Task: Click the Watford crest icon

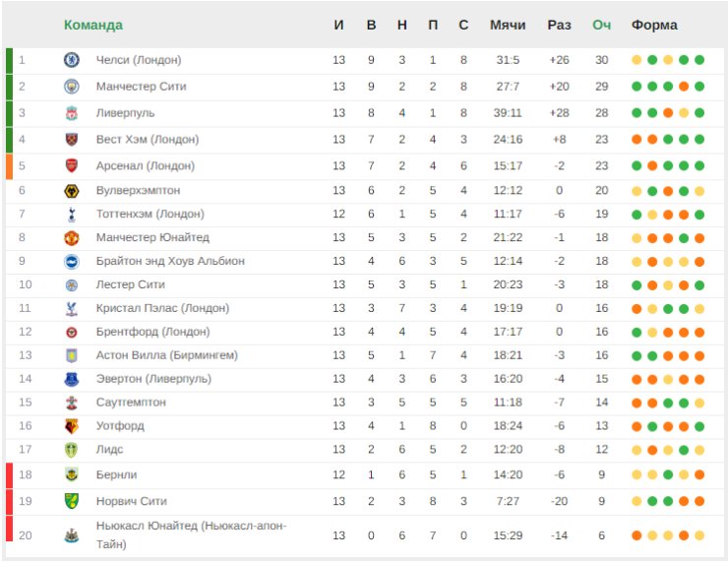Action: pos(72,426)
